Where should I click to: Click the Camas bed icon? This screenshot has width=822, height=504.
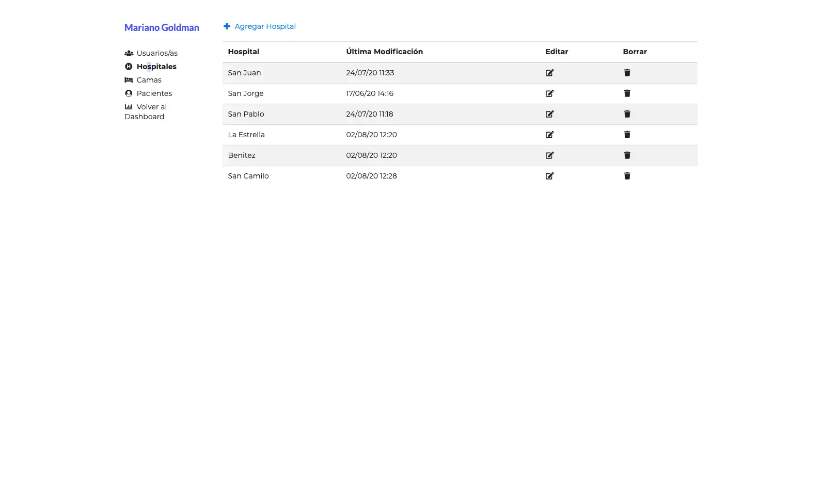(129, 80)
